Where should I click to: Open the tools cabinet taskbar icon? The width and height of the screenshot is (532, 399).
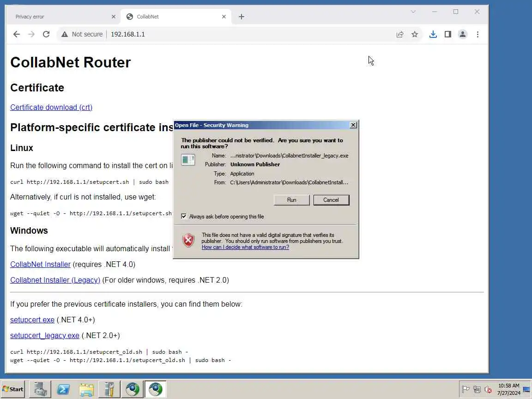tap(109, 389)
